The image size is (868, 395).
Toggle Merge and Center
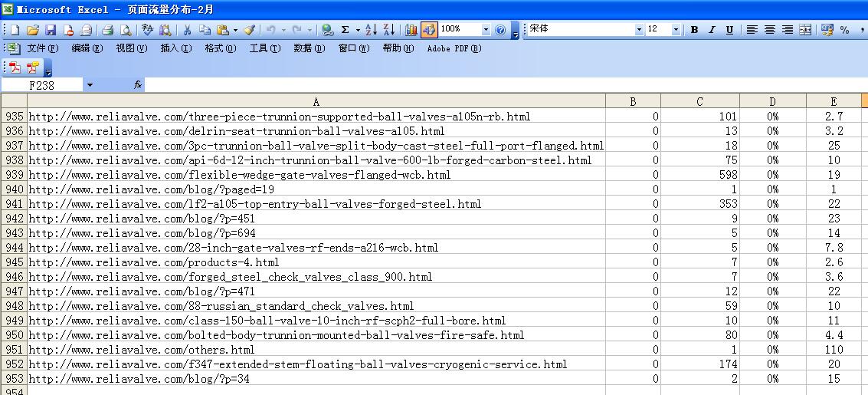point(805,30)
